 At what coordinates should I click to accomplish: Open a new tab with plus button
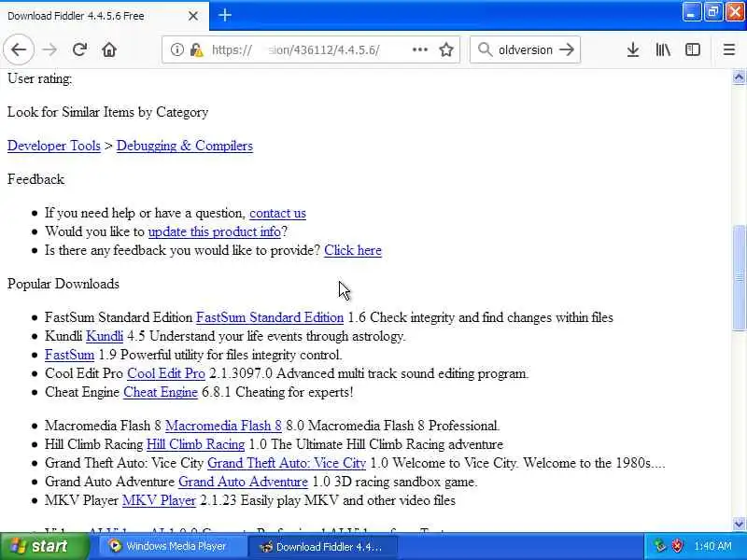(x=225, y=15)
